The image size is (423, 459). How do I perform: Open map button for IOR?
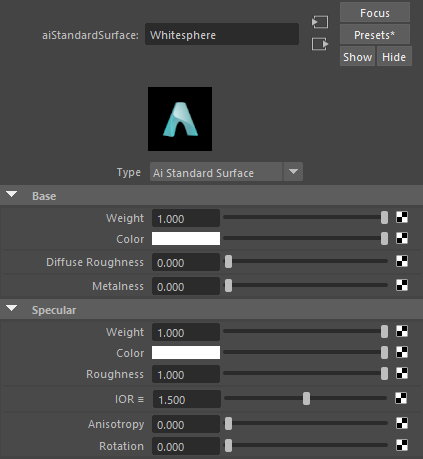(x=401, y=398)
